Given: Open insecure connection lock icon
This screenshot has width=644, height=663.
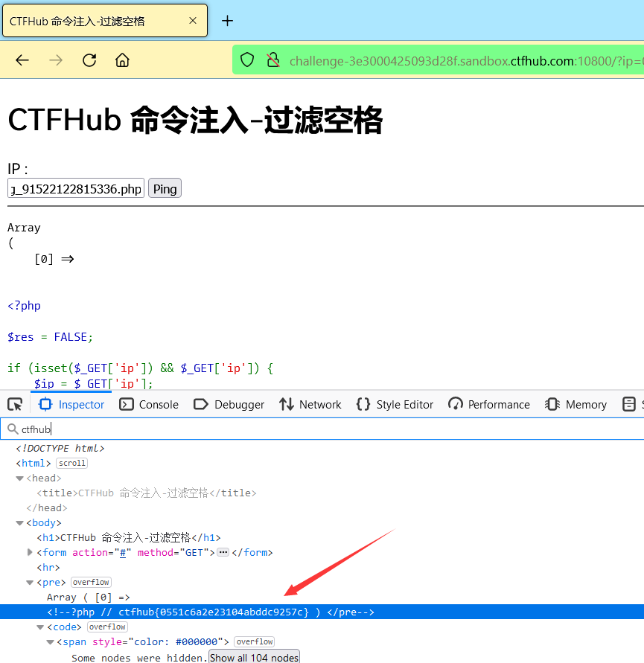Looking at the screenshot, I should point(273,60).
